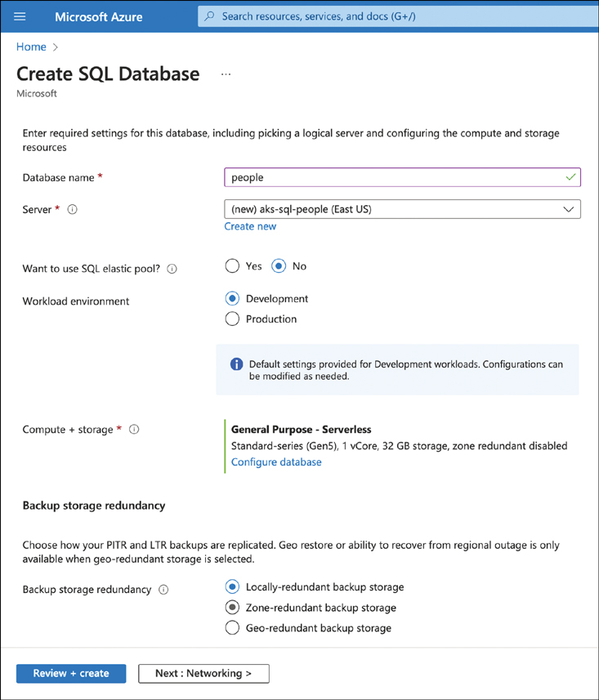Click the Backup storage redundancy info icon

163,590
